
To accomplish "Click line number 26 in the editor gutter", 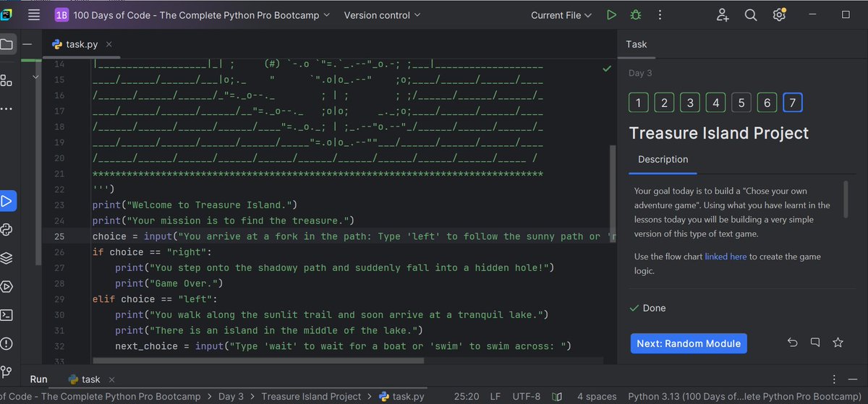I will [59, 252].
